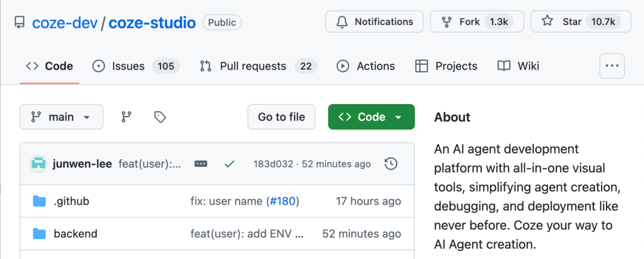Screen dimensions: 644x259
Task: Open the feat(user): add ENV commit message
Action: click(247, 234)
